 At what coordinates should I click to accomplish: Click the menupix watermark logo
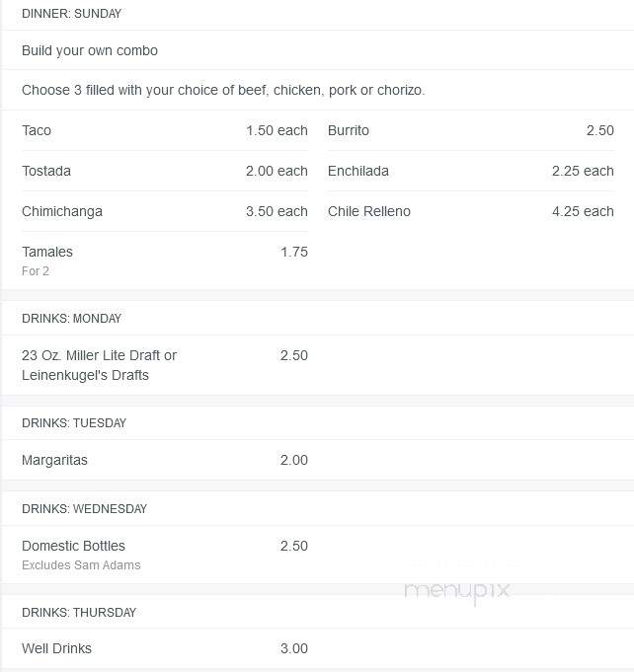[457, 590]
